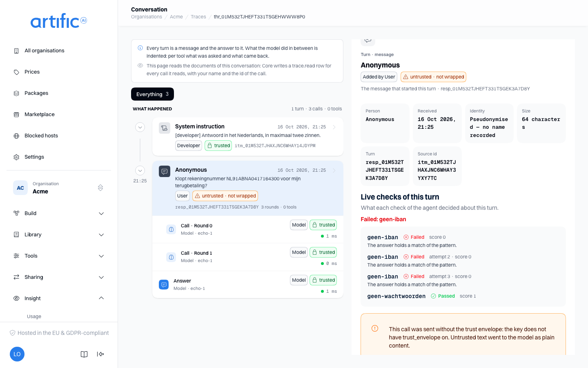Click the Call Round 0 model icon
The image size is (588, 368).
(171, 229)
